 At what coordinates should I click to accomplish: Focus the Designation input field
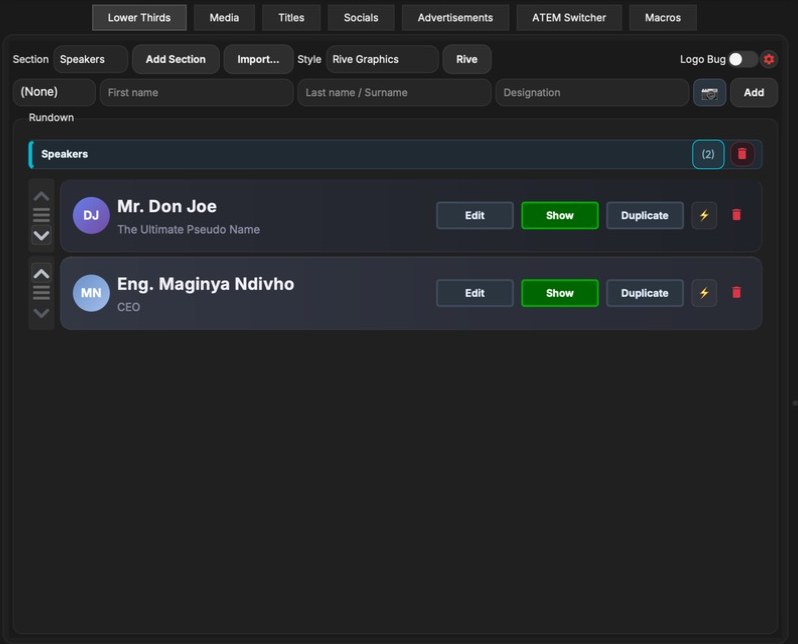592,93
